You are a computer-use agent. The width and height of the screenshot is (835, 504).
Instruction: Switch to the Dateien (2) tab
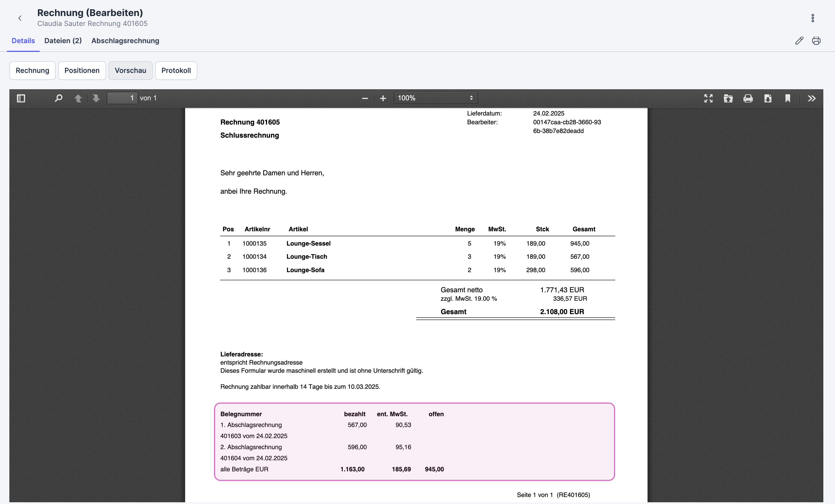63,41
